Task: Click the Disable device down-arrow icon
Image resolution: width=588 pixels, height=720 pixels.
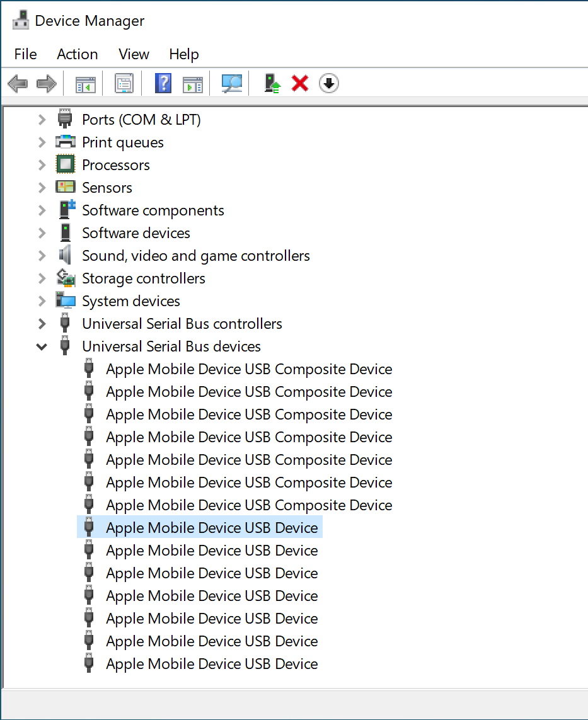Action: tap(329, 83)
